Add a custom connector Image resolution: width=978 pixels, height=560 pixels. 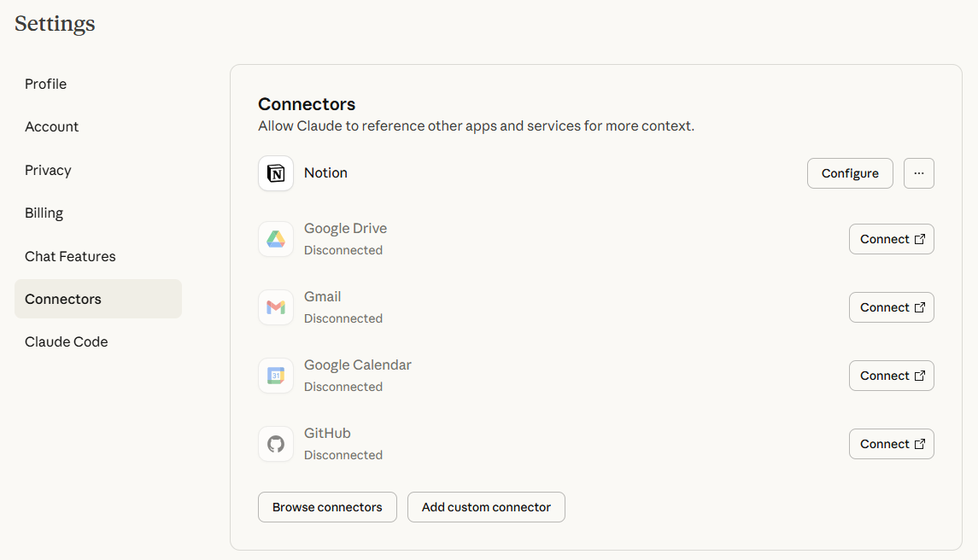coord(486,507)
